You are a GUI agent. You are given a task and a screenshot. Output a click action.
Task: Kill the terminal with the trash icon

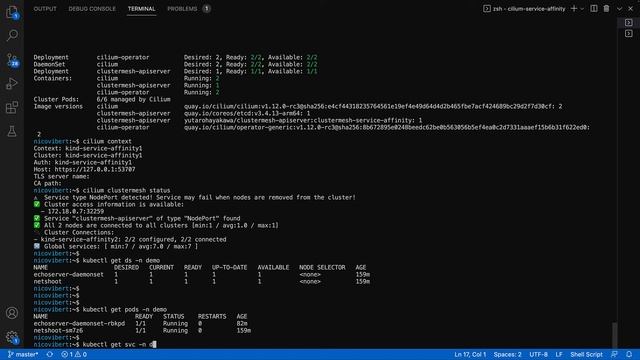(607, 9)
